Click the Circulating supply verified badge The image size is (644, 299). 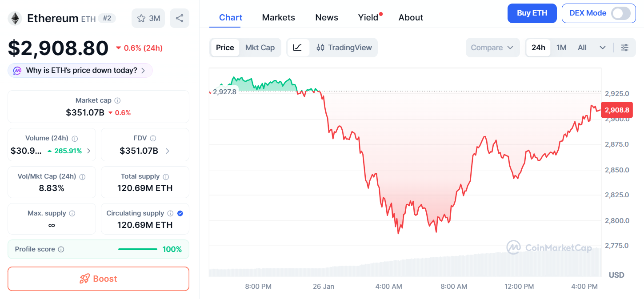point(180,213)
